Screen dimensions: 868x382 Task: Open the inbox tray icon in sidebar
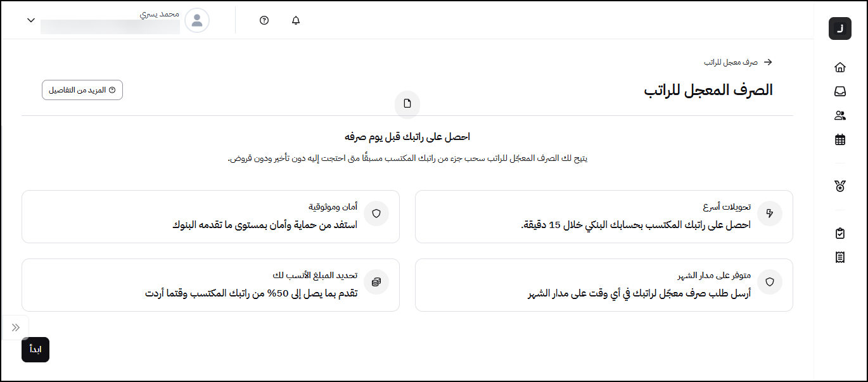(840, 91)
